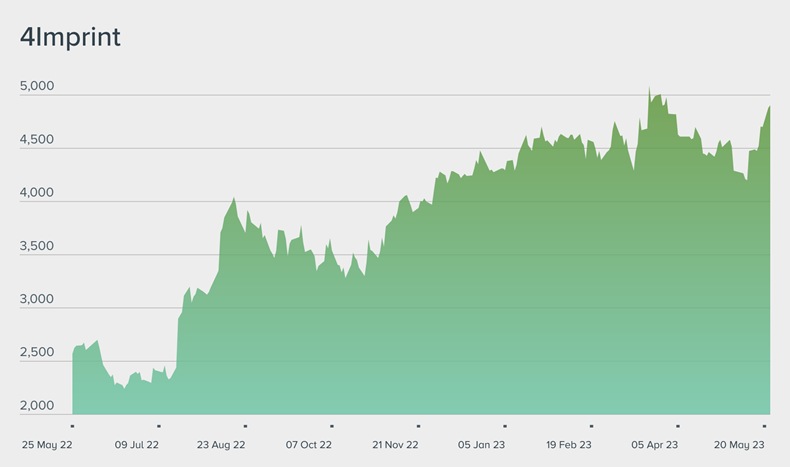Select the 09 Jul 22 date label
This screenshot has width=790, height=467.
(137, 445)
